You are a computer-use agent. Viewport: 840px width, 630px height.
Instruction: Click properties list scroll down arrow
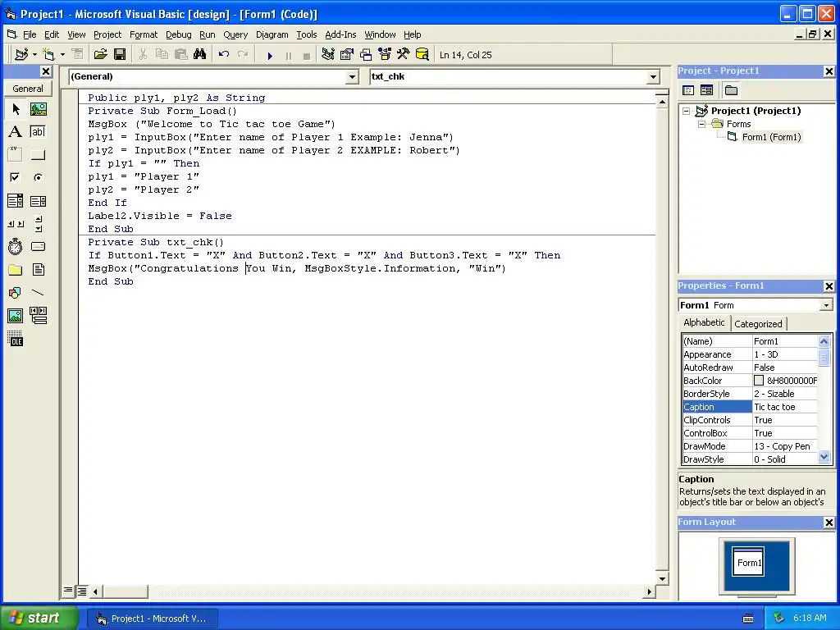click(x=824, y=457)
